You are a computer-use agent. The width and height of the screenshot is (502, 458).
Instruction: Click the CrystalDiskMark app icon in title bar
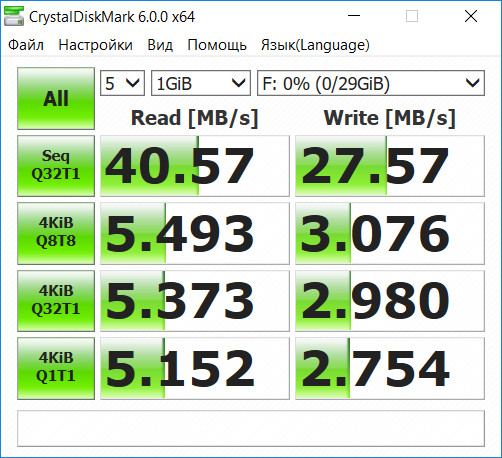click(14, 16)
